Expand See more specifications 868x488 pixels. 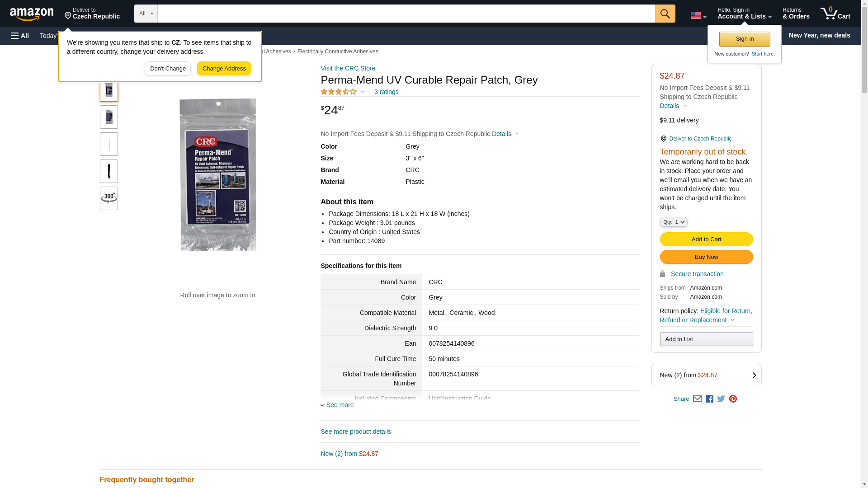click(x=339, y=405)
